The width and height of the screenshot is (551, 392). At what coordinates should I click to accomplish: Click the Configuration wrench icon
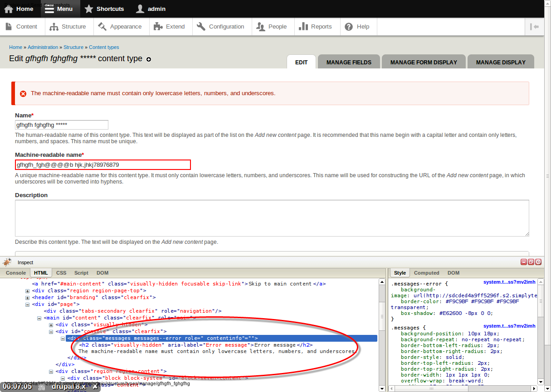[x=201, y=27]
